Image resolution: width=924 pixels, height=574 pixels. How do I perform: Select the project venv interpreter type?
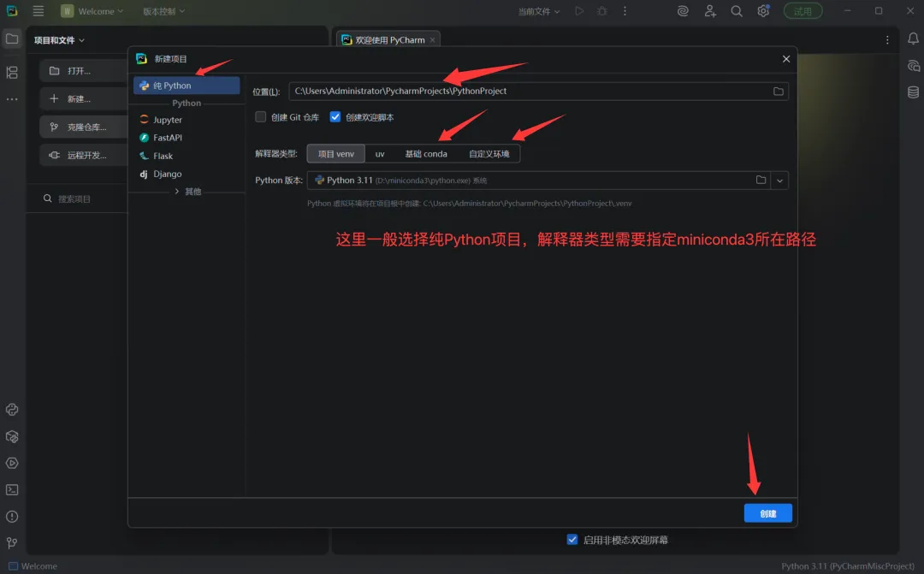tap(336, 154)
